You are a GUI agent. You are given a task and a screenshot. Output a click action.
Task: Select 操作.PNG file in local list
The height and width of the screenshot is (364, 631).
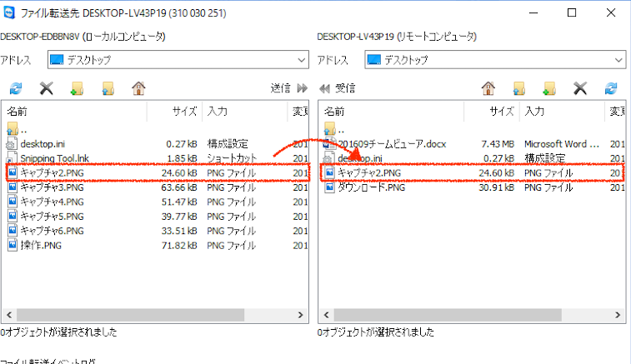[41, 245]
